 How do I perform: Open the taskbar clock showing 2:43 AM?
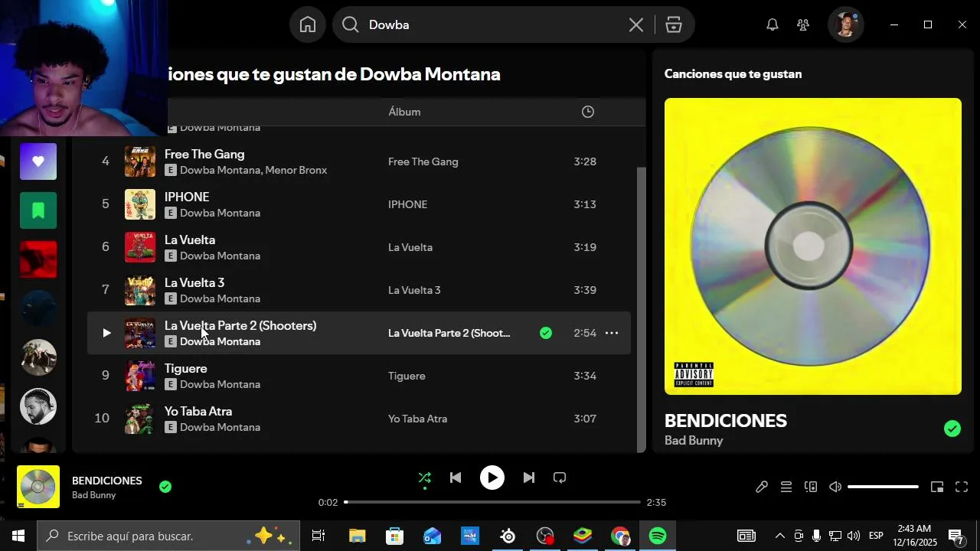coord(914,536)
